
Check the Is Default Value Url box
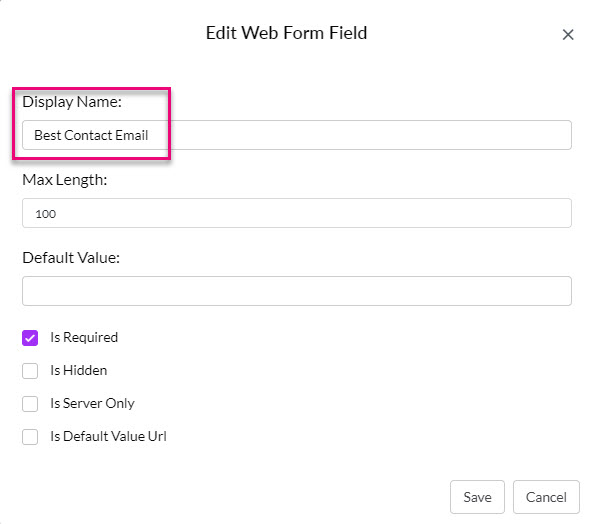(x=30, y=437)
